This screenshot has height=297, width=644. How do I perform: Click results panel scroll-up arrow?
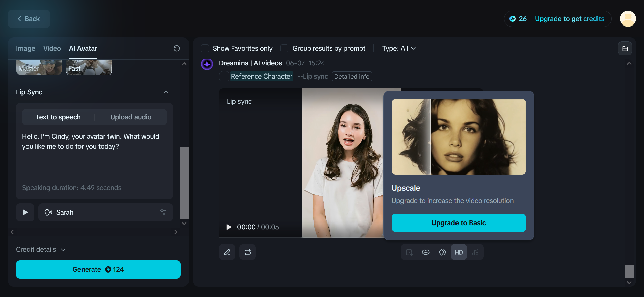coord(629,64)
